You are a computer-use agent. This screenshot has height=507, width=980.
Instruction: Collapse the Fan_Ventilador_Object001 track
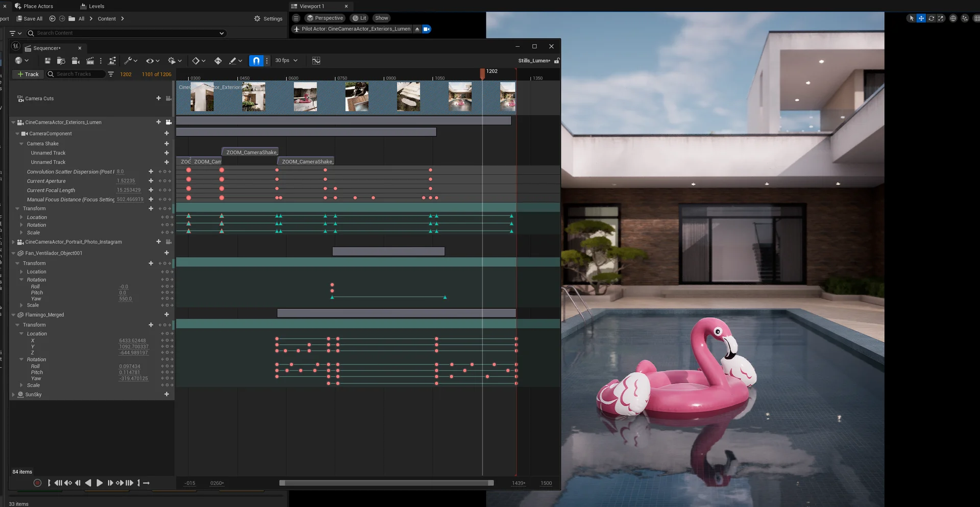[x=13, y=253]
